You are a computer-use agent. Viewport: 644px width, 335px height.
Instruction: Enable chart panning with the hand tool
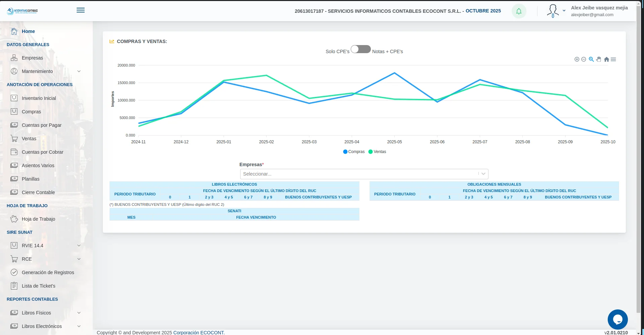pos(599,59)
